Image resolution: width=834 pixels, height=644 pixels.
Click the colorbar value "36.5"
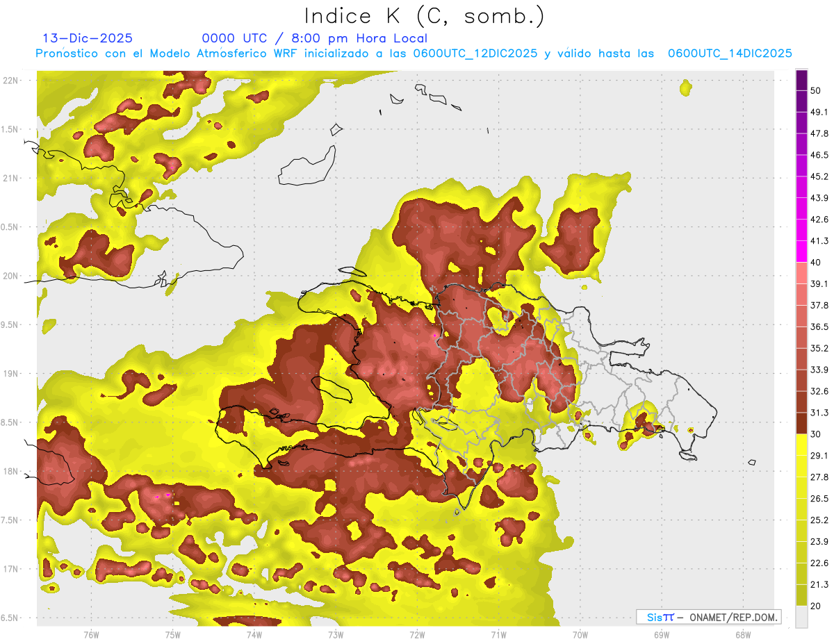coord(819,327)
